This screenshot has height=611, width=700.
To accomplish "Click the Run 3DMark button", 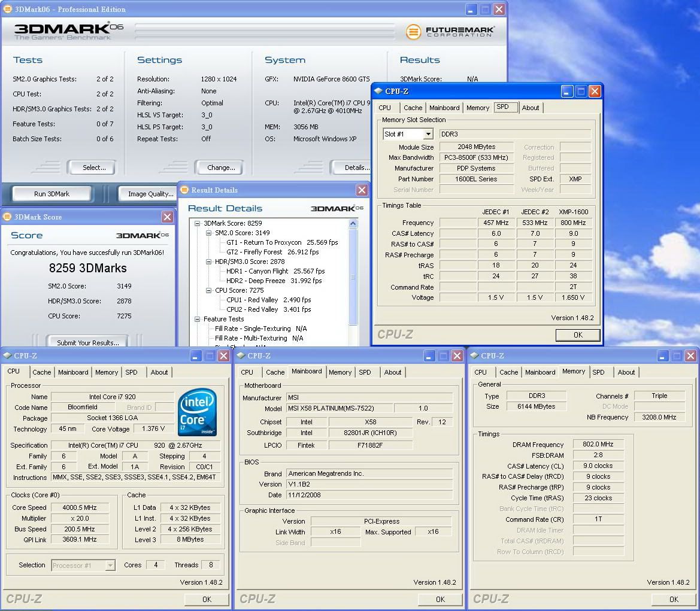I will 51,194.
